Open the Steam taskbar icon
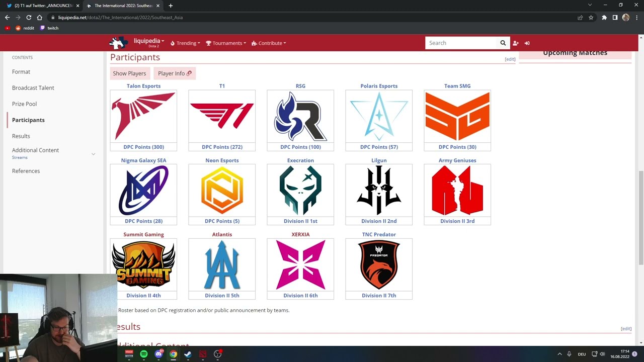644x362 pixels. (x=188, y=354)
